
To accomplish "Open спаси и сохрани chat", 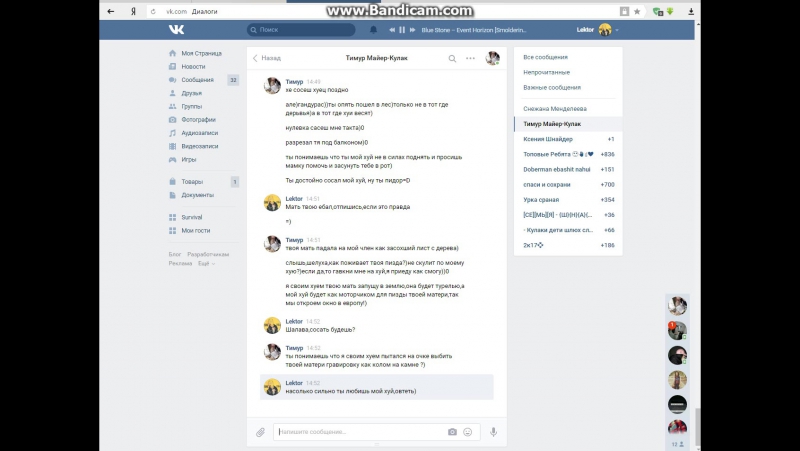I will point(568,185).
